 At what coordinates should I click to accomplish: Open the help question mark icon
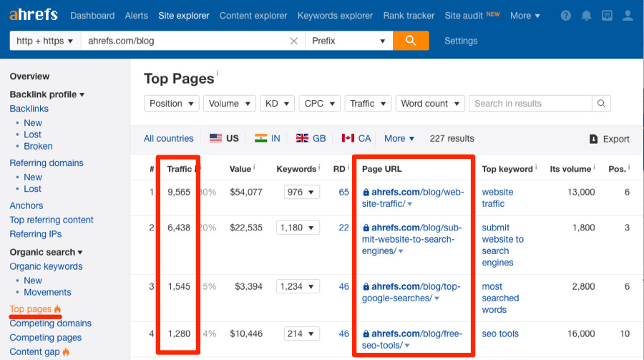click(x=566, y=16)
